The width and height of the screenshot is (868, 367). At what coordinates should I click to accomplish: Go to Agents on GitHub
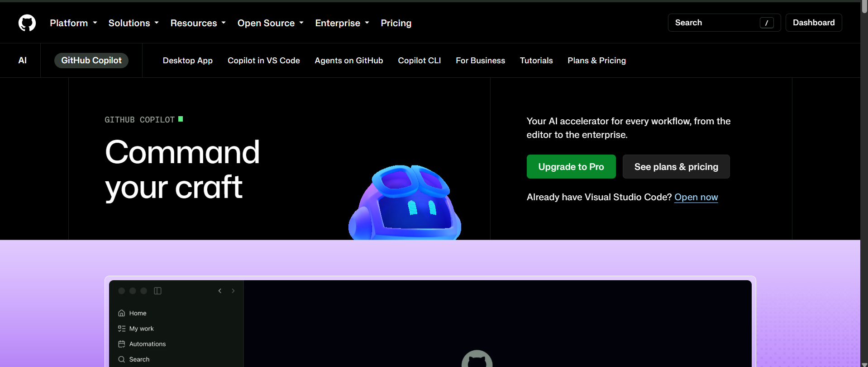[x=349, y=61]
